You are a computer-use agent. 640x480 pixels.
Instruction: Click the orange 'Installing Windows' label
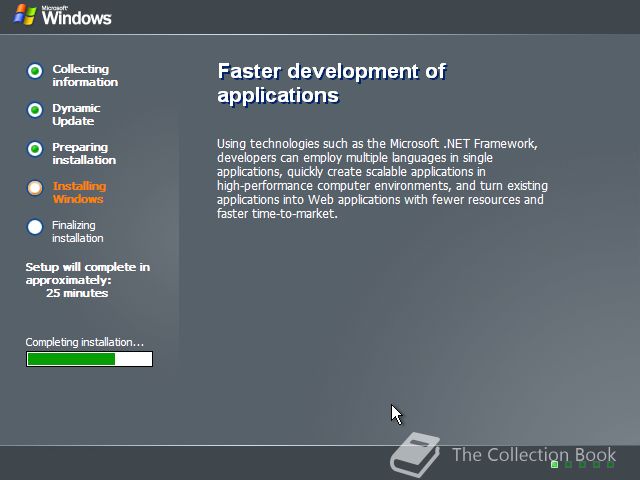[x=79, y=193]
